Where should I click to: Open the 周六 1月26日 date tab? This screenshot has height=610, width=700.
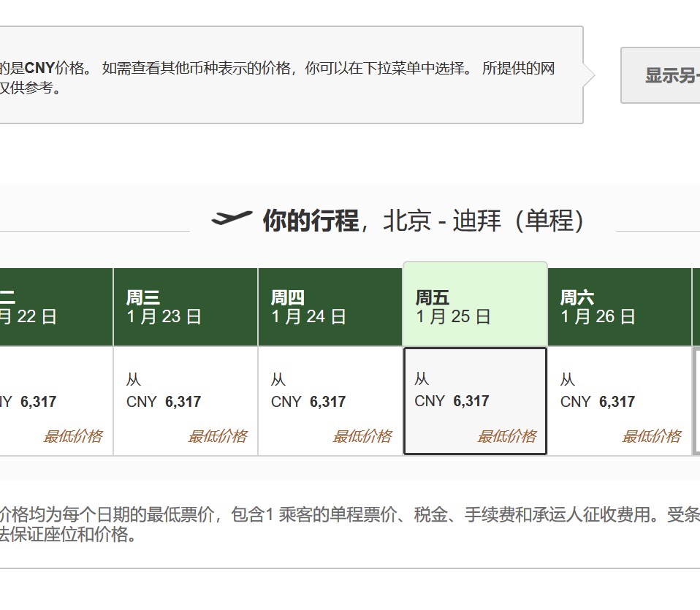pos(619,307)
